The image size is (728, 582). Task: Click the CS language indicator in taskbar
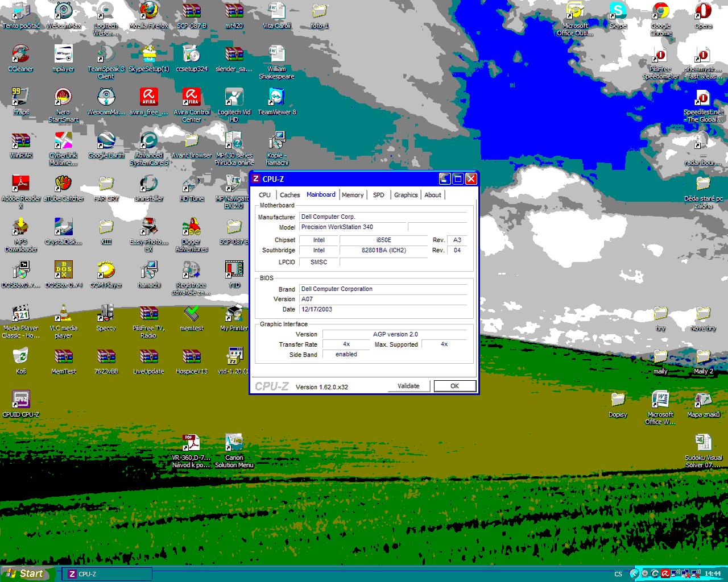[x=618, y=574]
